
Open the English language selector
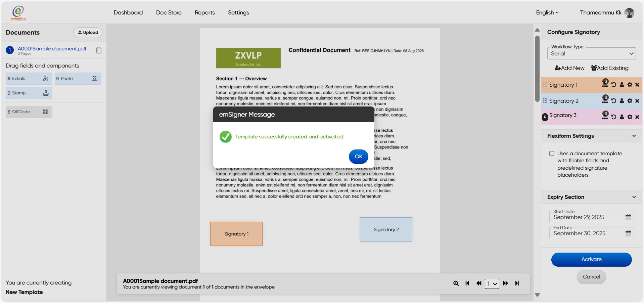[x=547, y=12]
